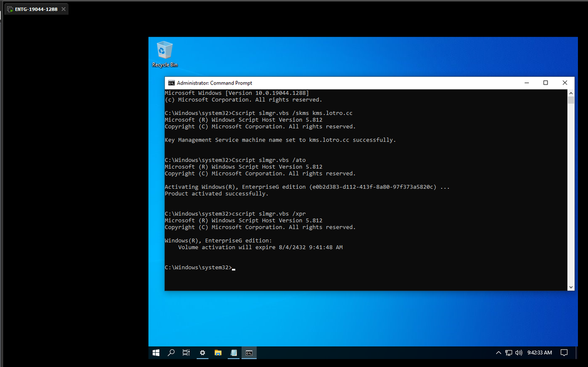Click the 'Windows(R), EnterpriseG edition:' line
588x367 pixels.
[x=218, y=241]
